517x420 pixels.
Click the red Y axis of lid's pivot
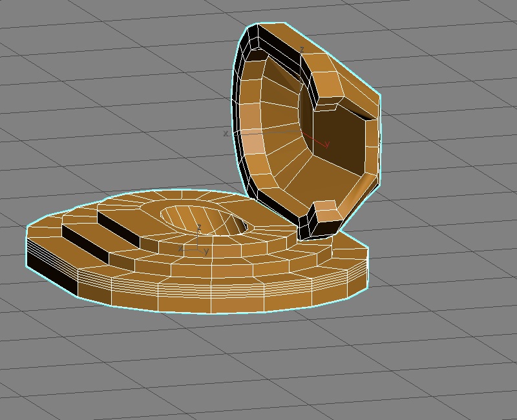tap(315, 139)
